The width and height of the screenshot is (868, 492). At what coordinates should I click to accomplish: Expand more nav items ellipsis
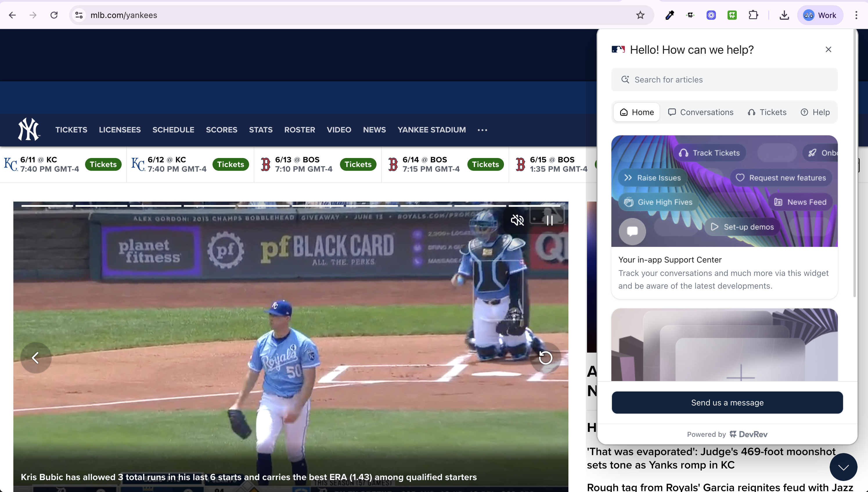click(482, 130)
